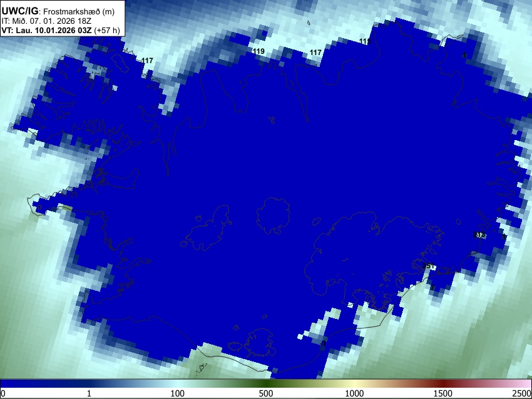Click the 100 tick on the color scale

[177, 393]
